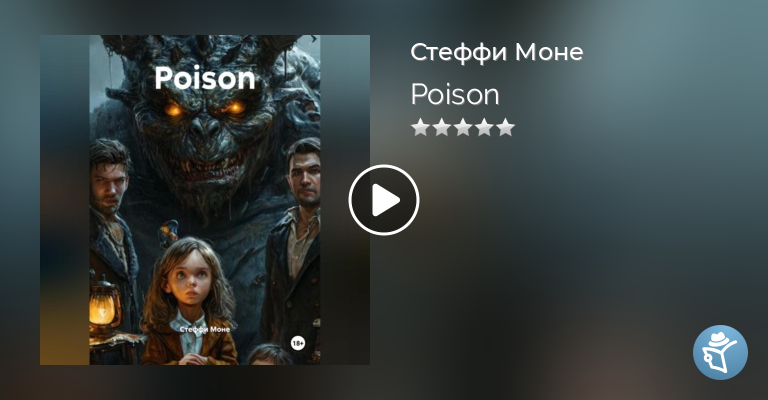Open author Стеффи Моне heading
The image size is (768, 400).
coord(497,52)
